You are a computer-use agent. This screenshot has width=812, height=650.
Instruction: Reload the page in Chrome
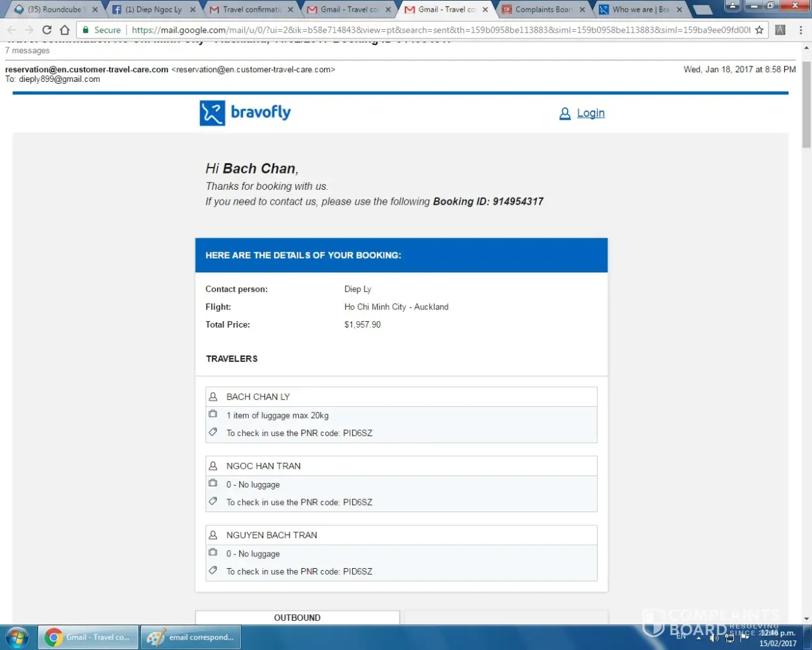(47, 30)
